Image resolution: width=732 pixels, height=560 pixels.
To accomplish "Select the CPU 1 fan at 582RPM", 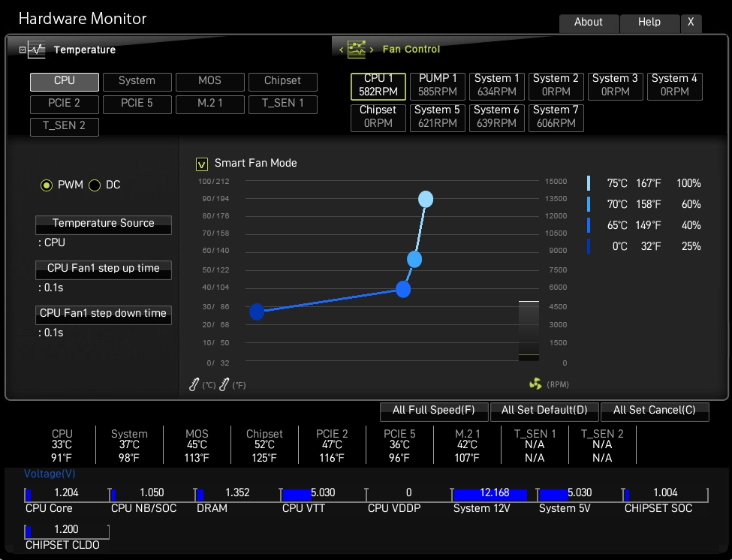I will click(378, 86).
